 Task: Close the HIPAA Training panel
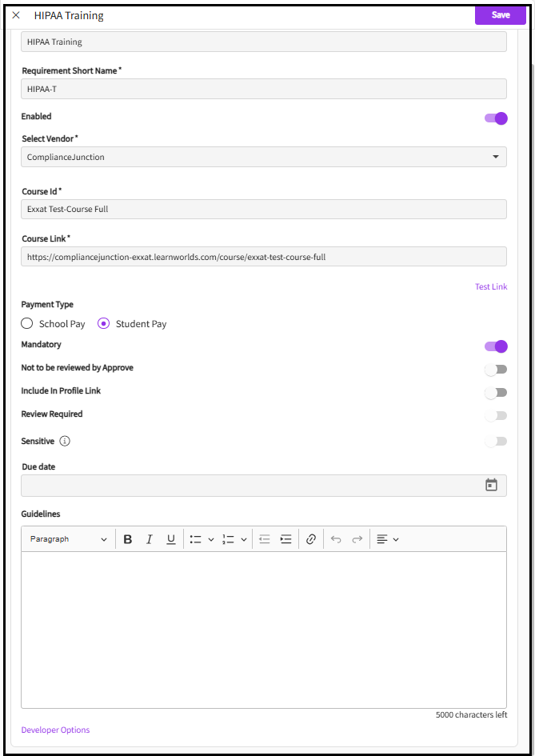click(16, 15)
